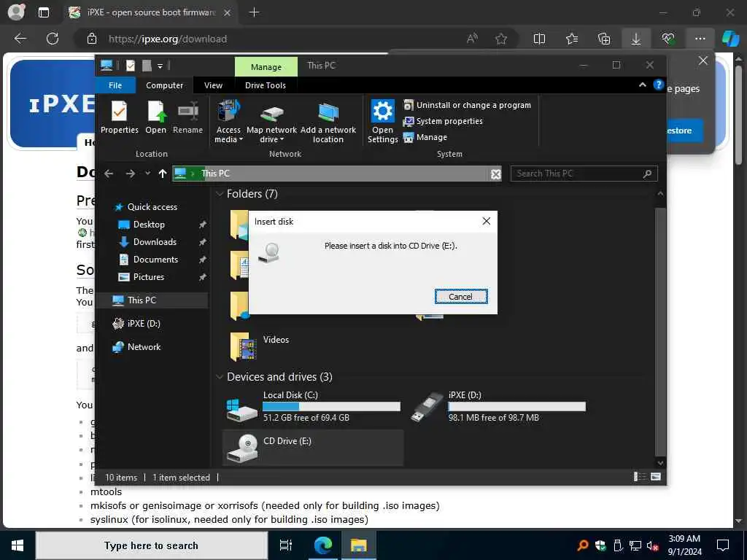The width and height of the screenshot is (747, 560).
Task: Click the Manage contextual tab
Action: pos(266,66)
